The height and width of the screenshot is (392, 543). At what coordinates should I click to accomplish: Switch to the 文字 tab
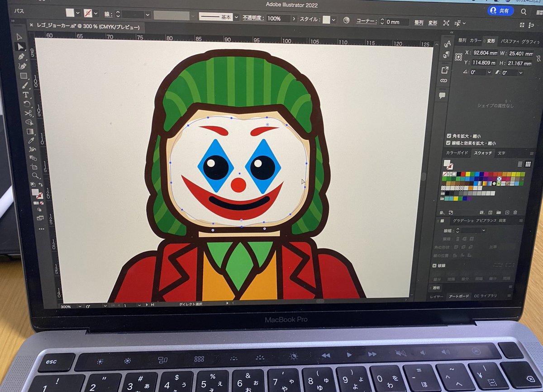pos(501,153)
